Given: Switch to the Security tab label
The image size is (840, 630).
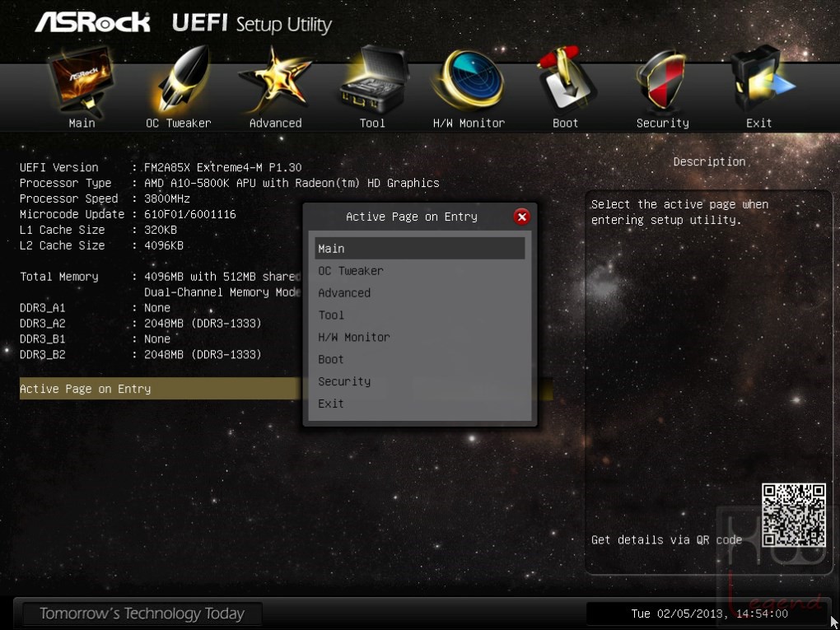Looking at the screenshot, I should click(x=663, y=124).
